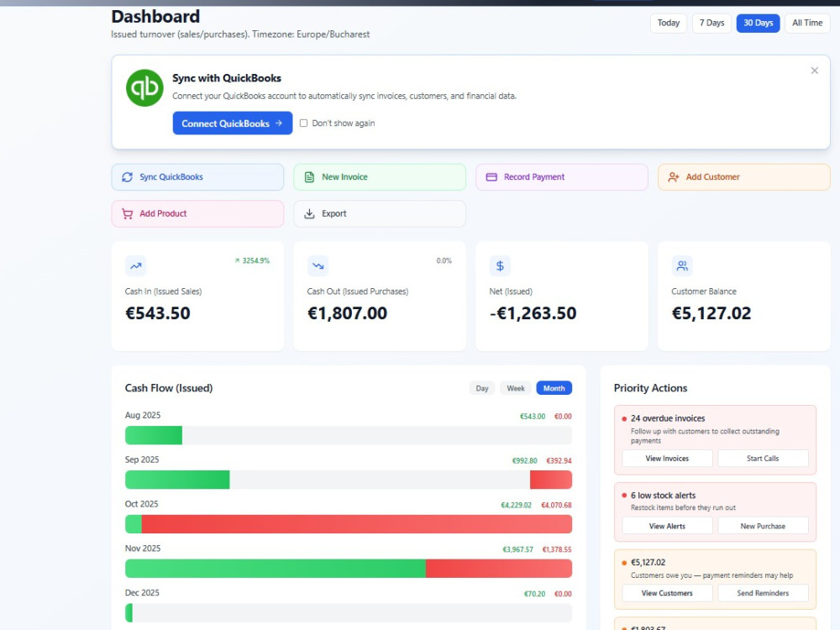Open the Record Payment action

[x=562, y=177]
